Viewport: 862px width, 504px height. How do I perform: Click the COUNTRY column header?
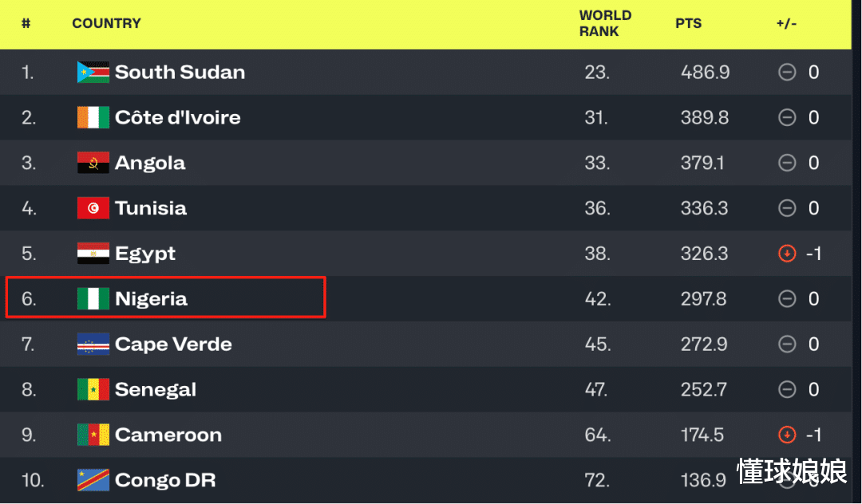click(107, 23)
